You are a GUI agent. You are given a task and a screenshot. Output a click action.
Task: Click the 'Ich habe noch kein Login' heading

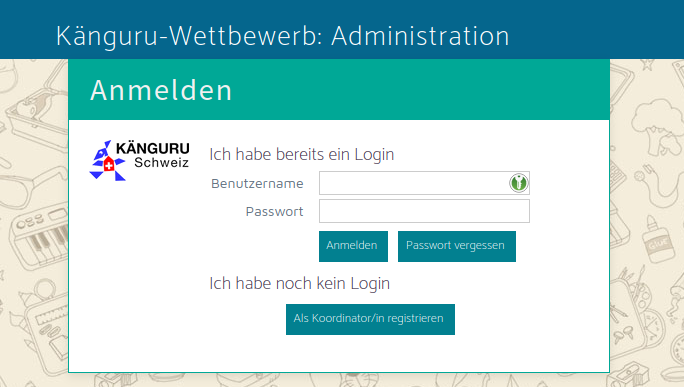299,284
